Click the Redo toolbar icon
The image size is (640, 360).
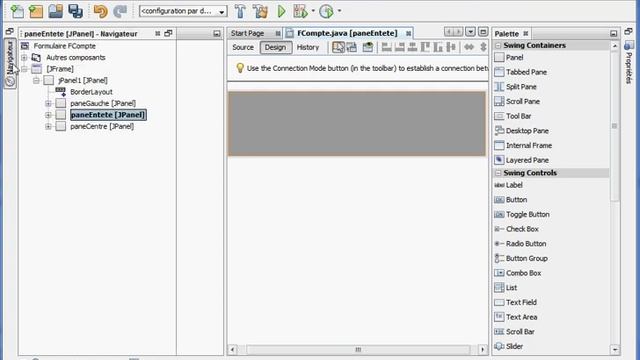click(120, 11)
